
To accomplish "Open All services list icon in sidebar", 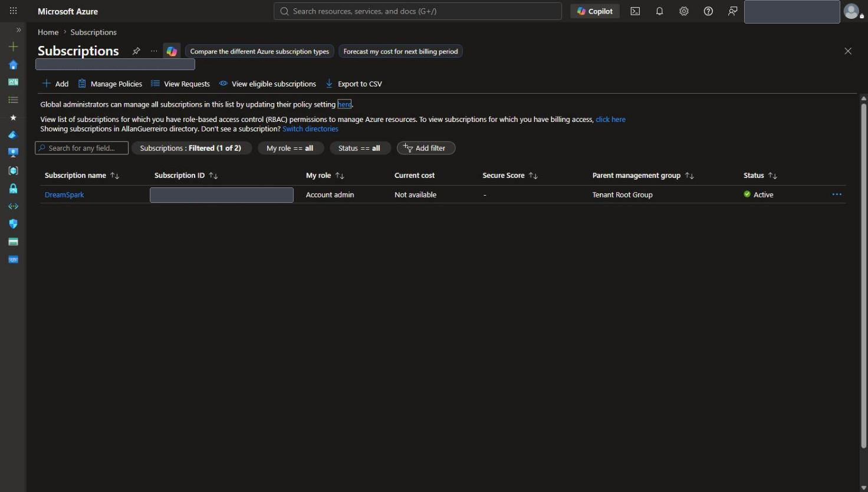I will point(13,100).
